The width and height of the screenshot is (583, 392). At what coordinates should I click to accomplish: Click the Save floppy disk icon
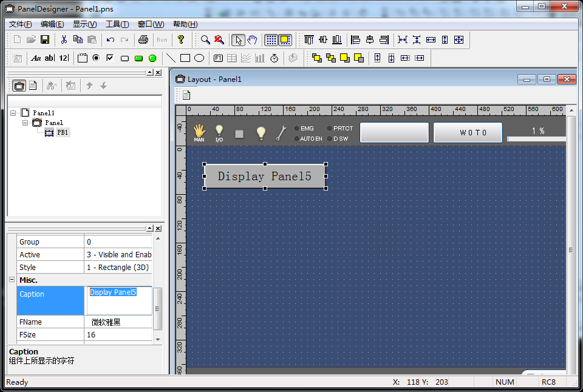point(45,40)
